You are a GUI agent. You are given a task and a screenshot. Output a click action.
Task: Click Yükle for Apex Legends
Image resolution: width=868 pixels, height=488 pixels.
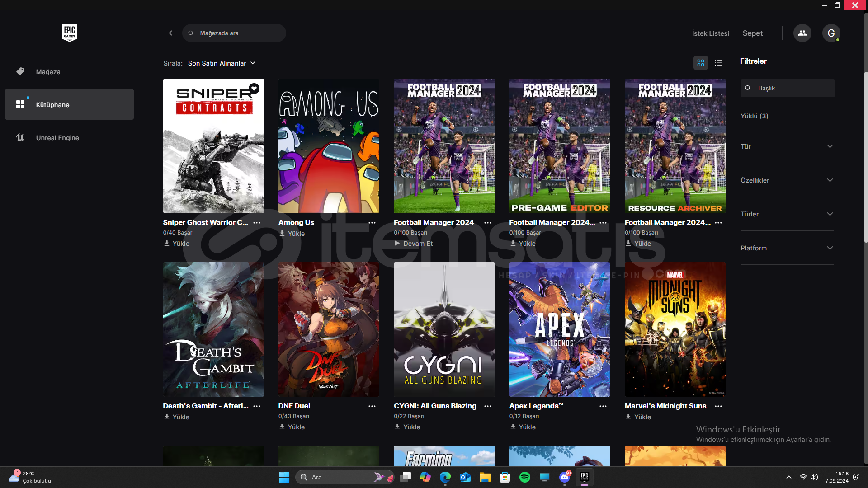523,427
